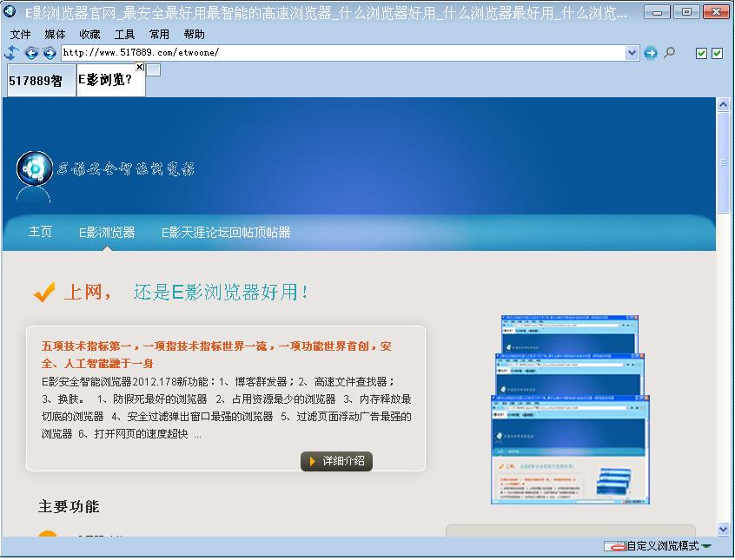Viewport: 735px width, 560px height.
Task: Click the 主要功能 heading
Action: [69, 506]
